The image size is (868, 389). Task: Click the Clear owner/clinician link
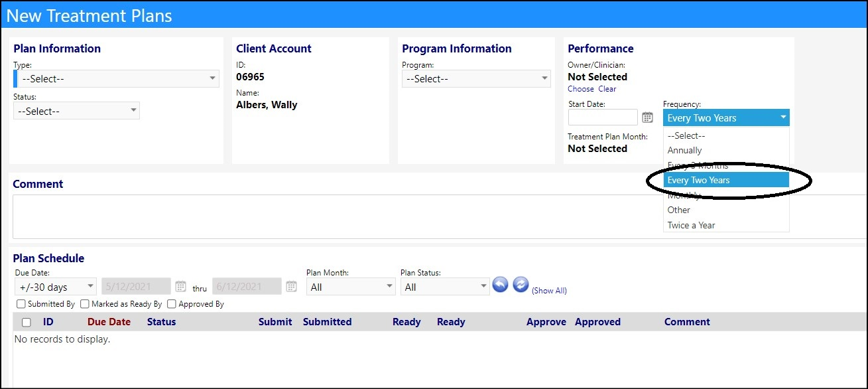coord(607,89)
